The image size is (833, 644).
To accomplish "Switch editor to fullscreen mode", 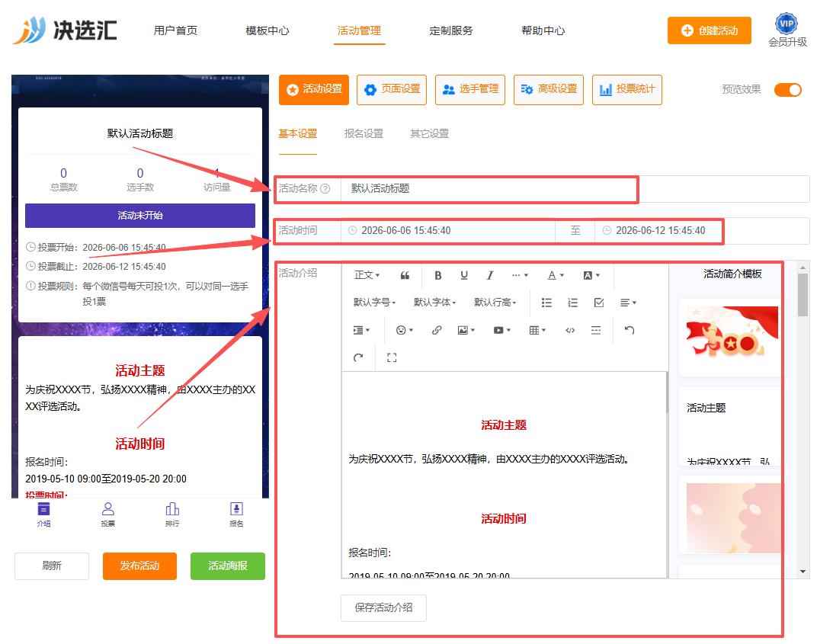I will click(392, 357).
